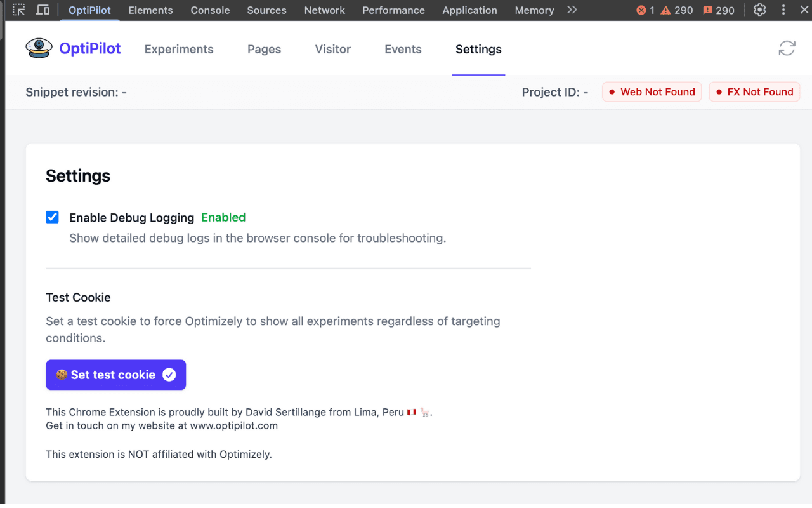Close DevTools with the X icon
812x508 pixels.
806,10
